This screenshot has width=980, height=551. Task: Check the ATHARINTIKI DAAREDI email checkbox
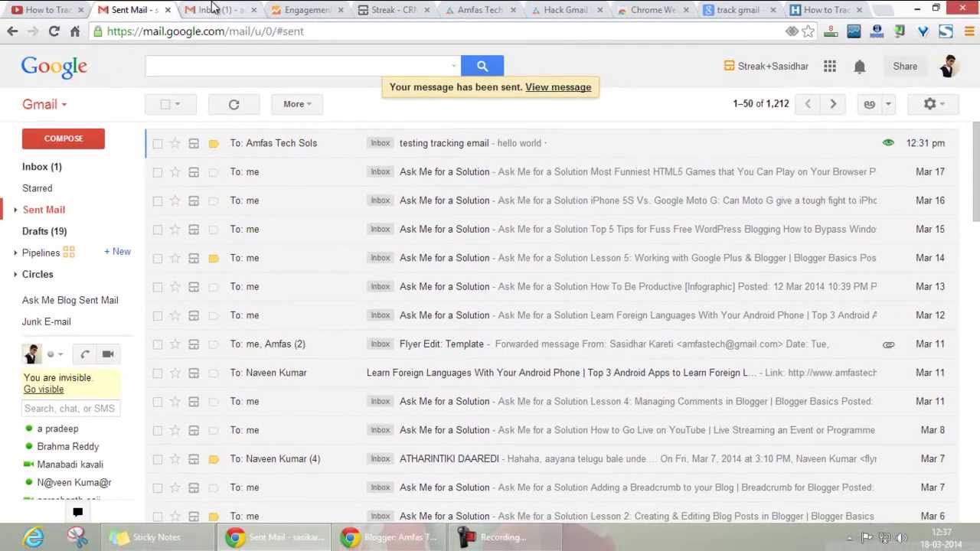158,459
